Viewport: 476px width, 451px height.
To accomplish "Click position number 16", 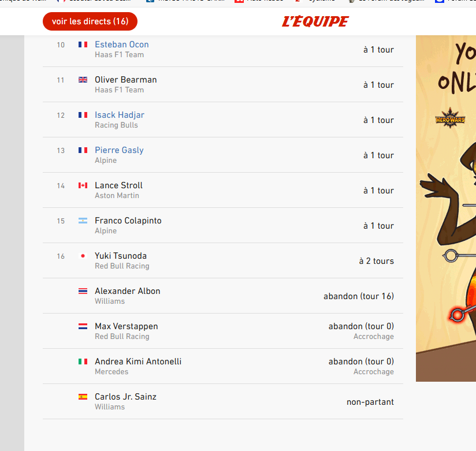I will coord(61,256).
